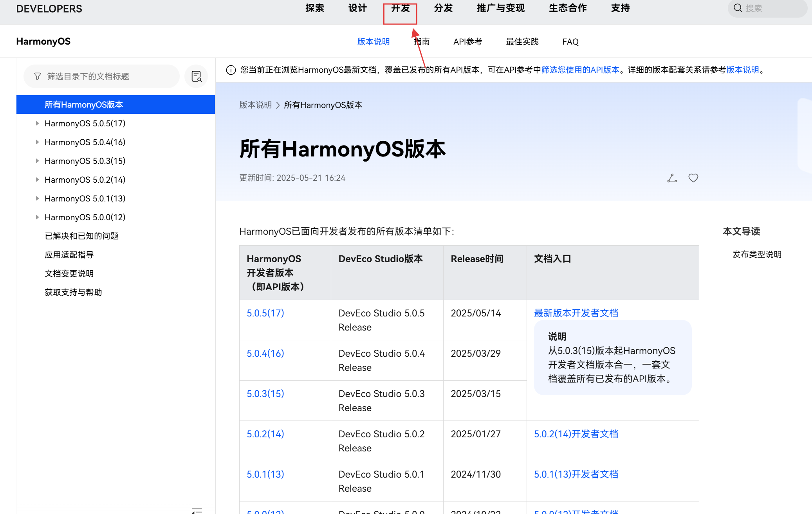Click 版本说明 link in notice bar

tap(743, 70)
